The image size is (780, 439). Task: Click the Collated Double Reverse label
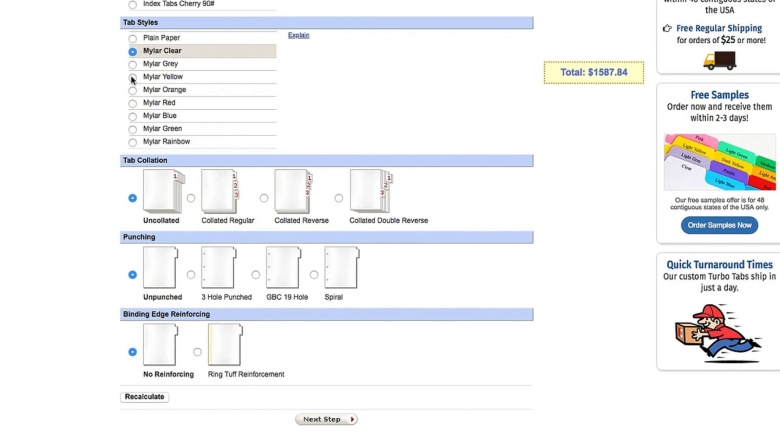coord(389,220)
